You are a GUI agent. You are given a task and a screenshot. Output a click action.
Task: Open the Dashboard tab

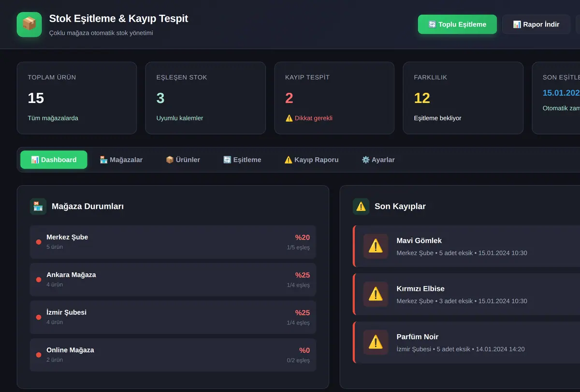[54, 160]
